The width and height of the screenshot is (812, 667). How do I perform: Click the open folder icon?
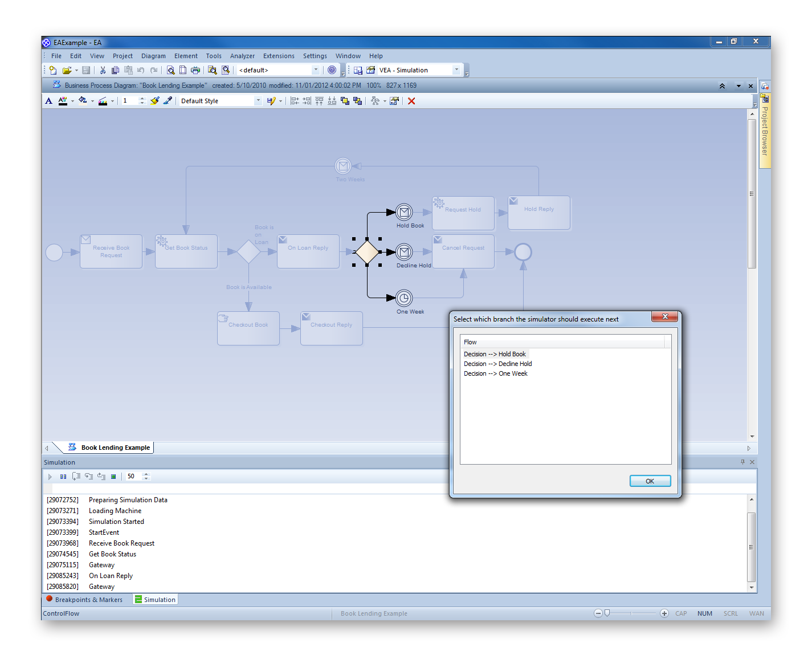[x=67, y=70]
